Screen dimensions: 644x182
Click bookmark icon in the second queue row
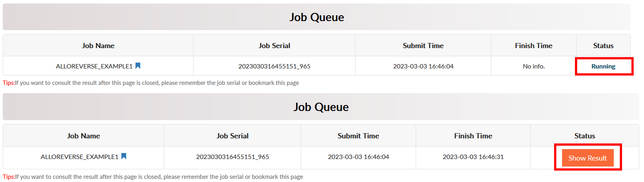(124, 156)
